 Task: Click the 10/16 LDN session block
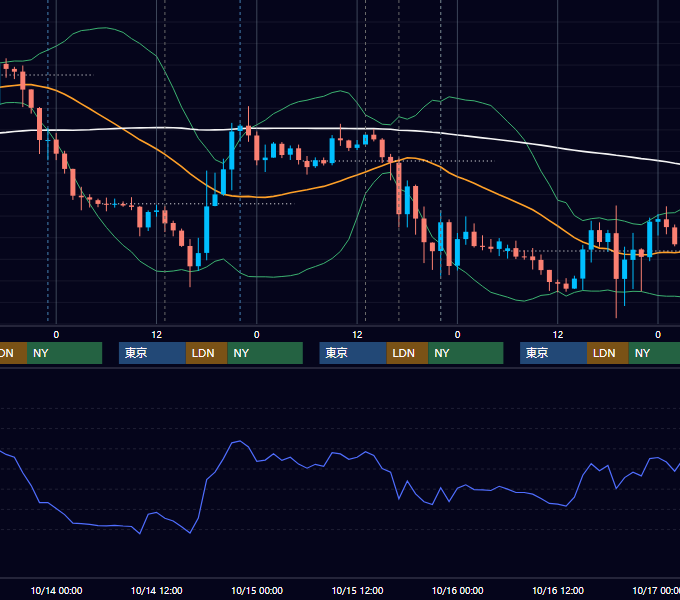(608, 353)
